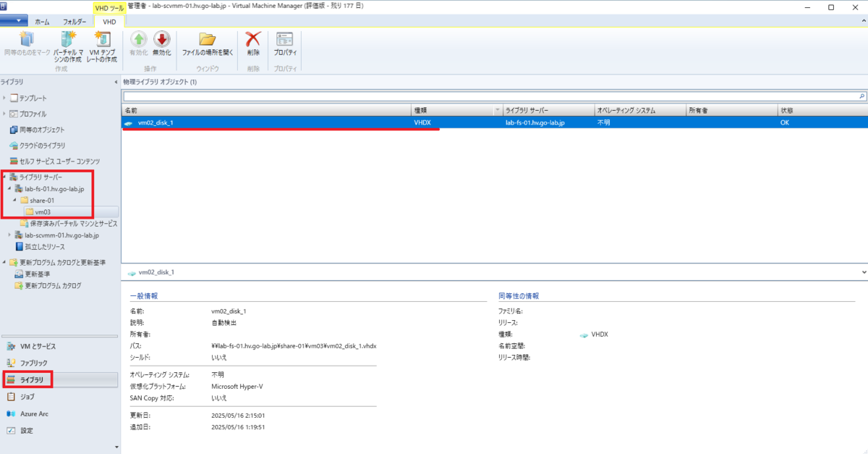Open the Type (種類) column filter dropdown

[497, 111]
